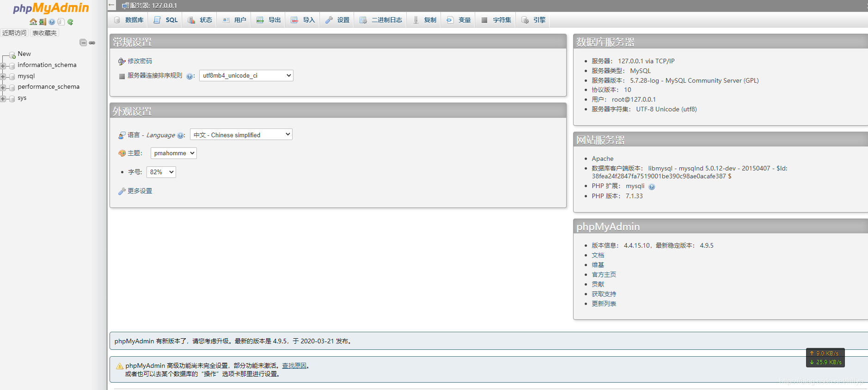
Task: Click the 更多设置 link
Action: (x=140, y=191)
